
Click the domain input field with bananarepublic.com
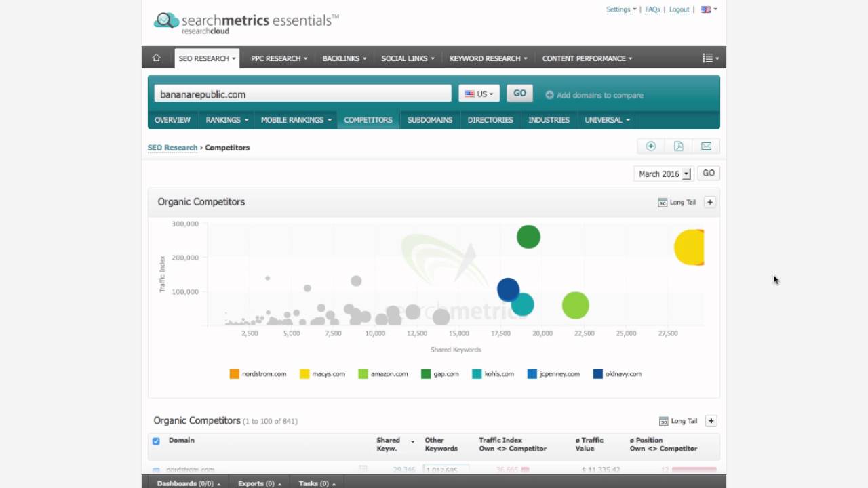pyautogui.click(x=302, y=94)
